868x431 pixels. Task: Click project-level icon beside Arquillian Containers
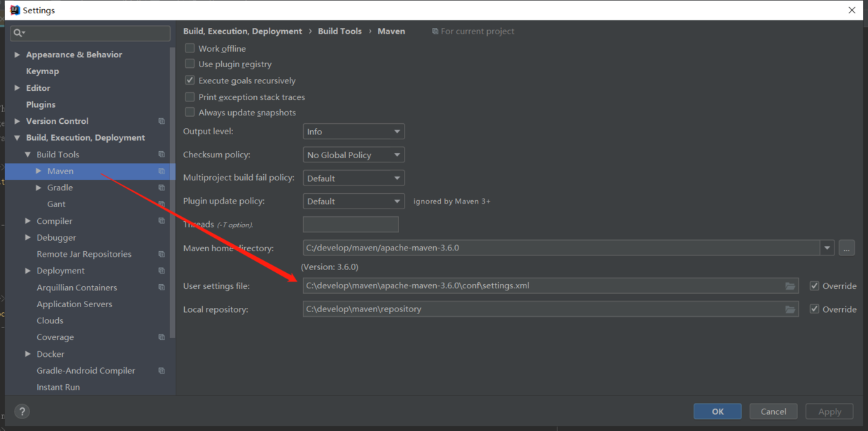click(162, 288)
